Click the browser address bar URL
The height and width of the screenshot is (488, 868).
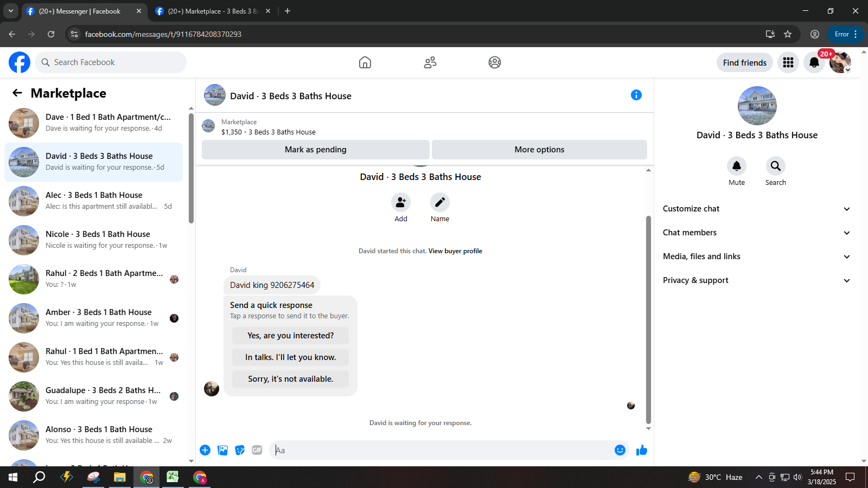pos(163,34)
